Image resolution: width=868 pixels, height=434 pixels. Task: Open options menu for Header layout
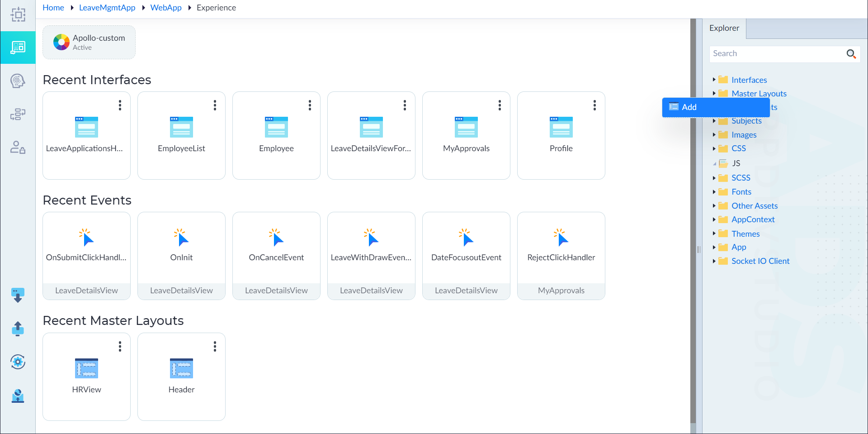(215, 346)
